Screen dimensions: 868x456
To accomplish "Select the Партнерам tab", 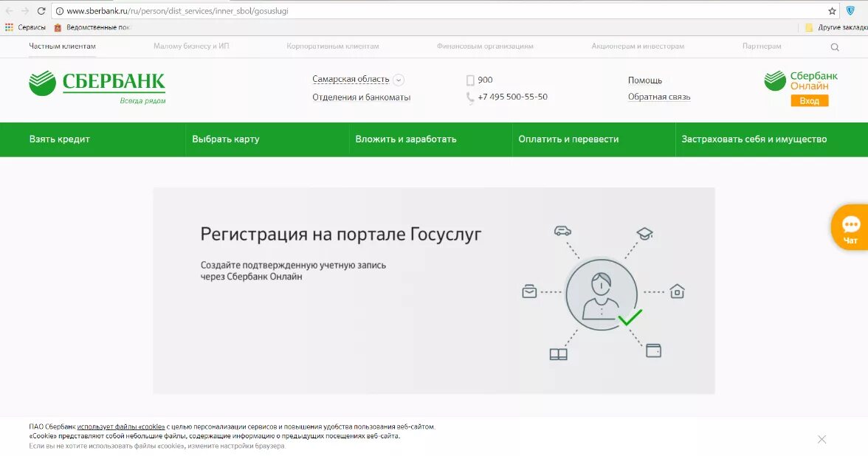I will (762, 46).
